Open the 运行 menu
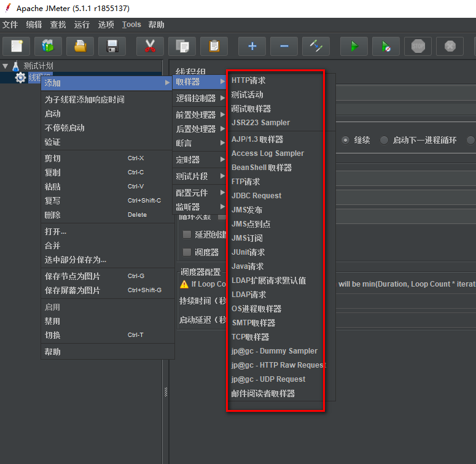476x464 pixels. point(82,25)
